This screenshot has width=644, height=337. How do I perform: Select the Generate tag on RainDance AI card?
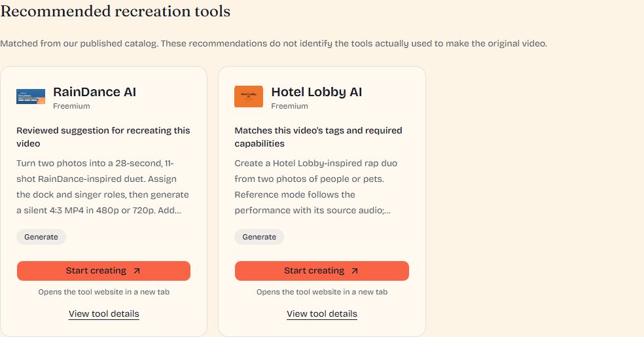pyautogui.click(x=41, y=237)
